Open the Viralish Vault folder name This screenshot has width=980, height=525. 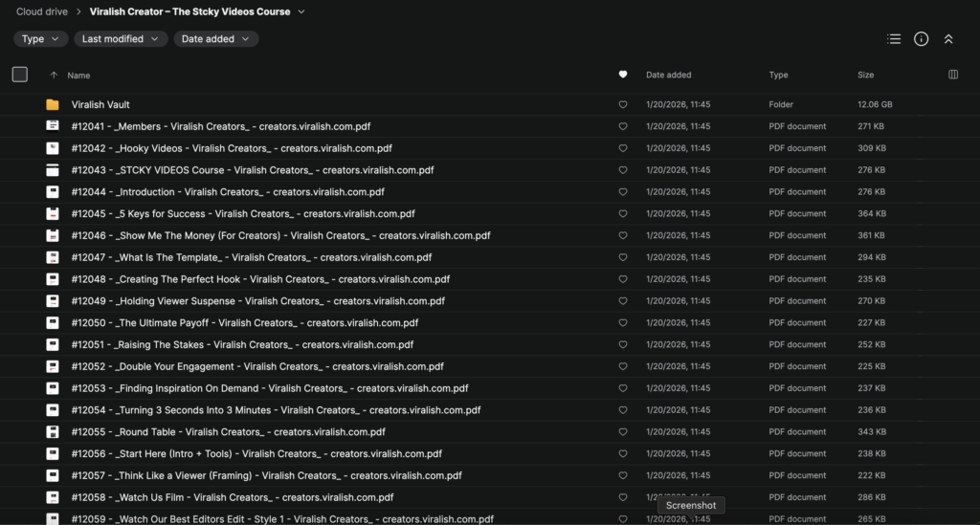pyautogui.click(x=100, y=104)
